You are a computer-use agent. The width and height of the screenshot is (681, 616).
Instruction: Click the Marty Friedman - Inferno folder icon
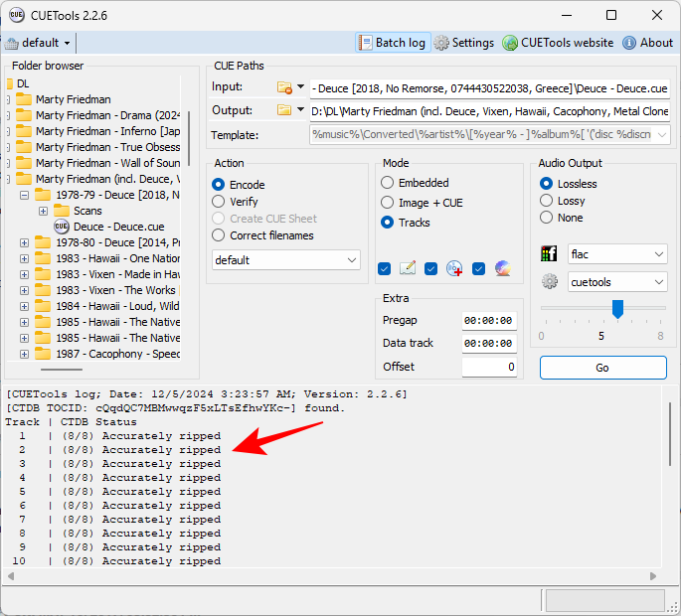point(24,131)
